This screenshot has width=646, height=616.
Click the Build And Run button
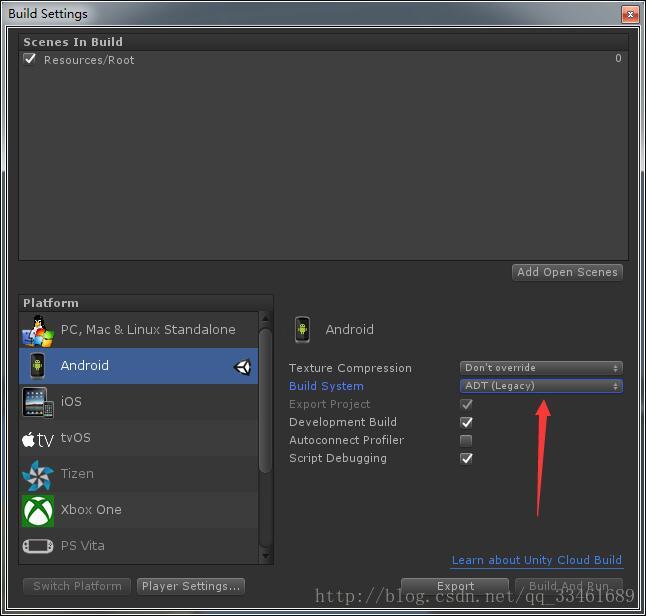pyautogui.click(x=569, y=586)
